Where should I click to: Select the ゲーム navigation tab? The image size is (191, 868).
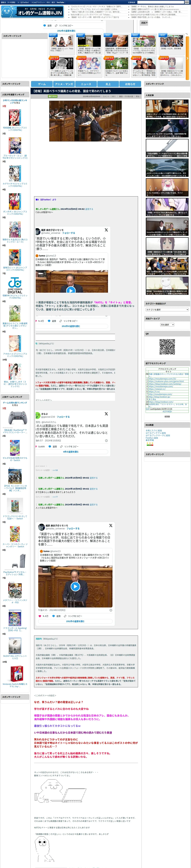pos(42,84)
